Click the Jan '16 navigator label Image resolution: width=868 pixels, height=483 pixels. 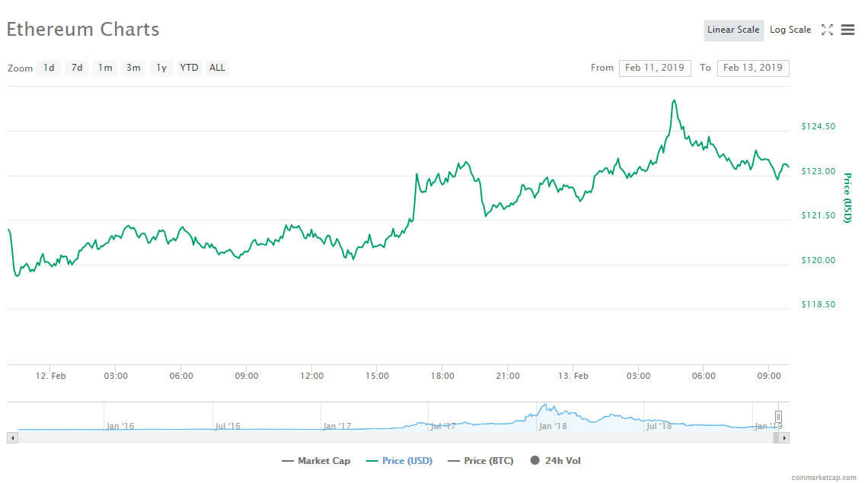(x=120, y=427)
